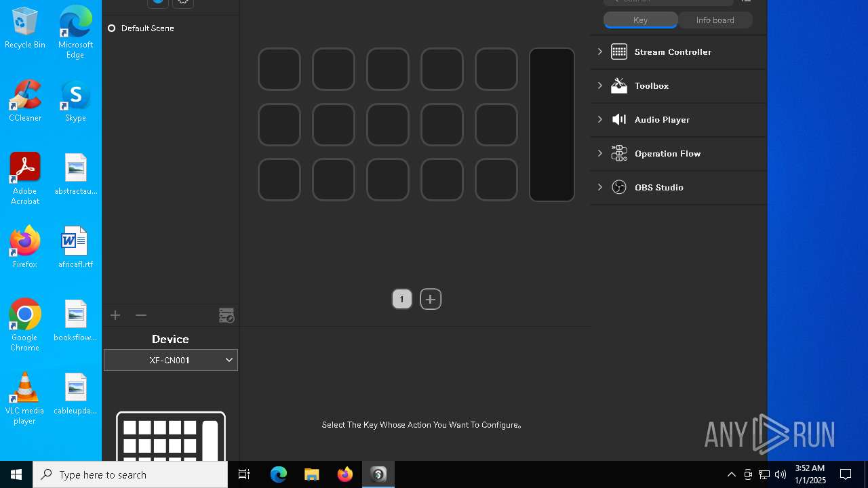The image size is (868, 488).
Task: Open the Windows Start menu
Action: (x=16, y=474)
